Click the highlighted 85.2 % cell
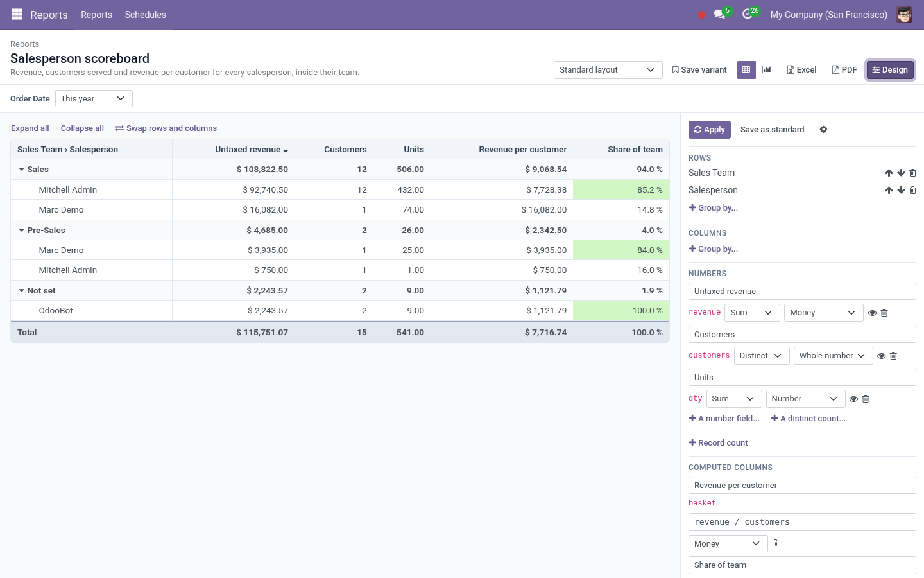This screenshot has height=578, width=924. 621,189
